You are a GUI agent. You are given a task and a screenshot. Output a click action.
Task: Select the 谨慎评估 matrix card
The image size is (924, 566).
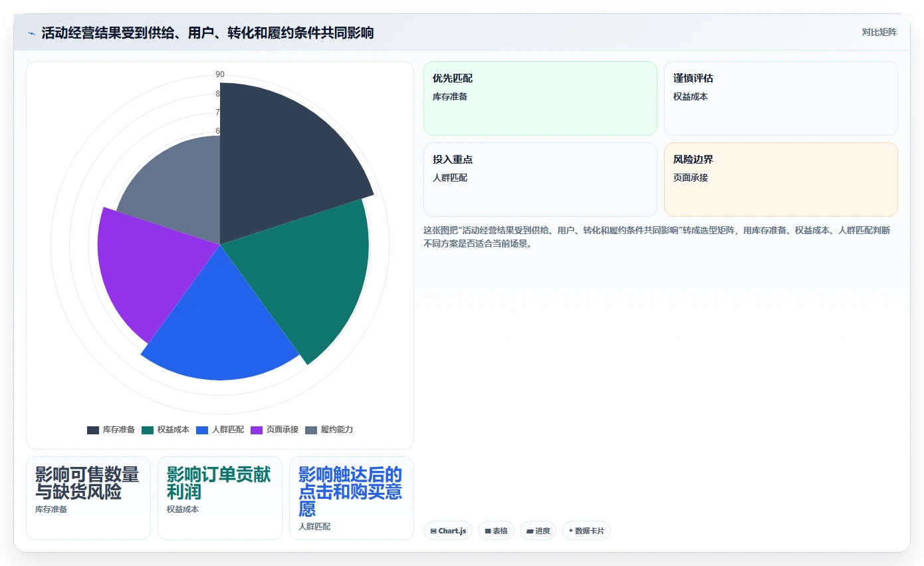click(780, 98)
